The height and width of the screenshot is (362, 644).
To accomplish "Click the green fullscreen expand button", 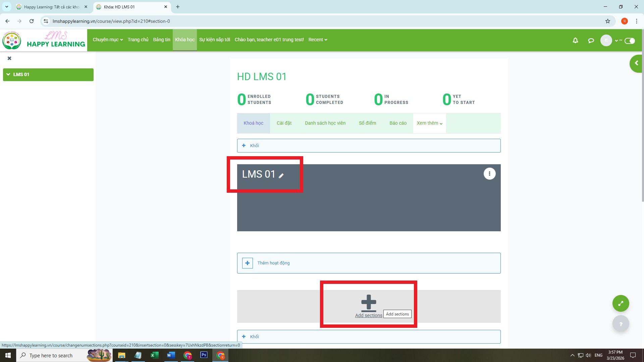I will coord(621,303).
